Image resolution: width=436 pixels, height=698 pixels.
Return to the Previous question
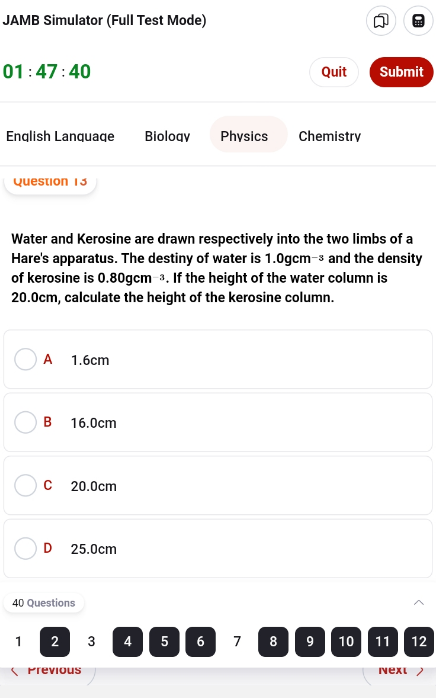pyautogui.click(x=47, y=670)
